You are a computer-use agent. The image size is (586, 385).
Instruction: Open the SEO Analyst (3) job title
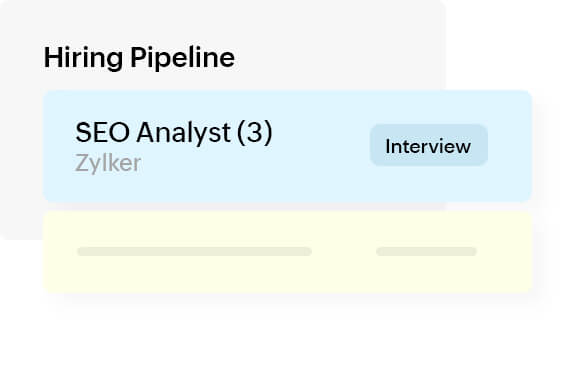174,133
